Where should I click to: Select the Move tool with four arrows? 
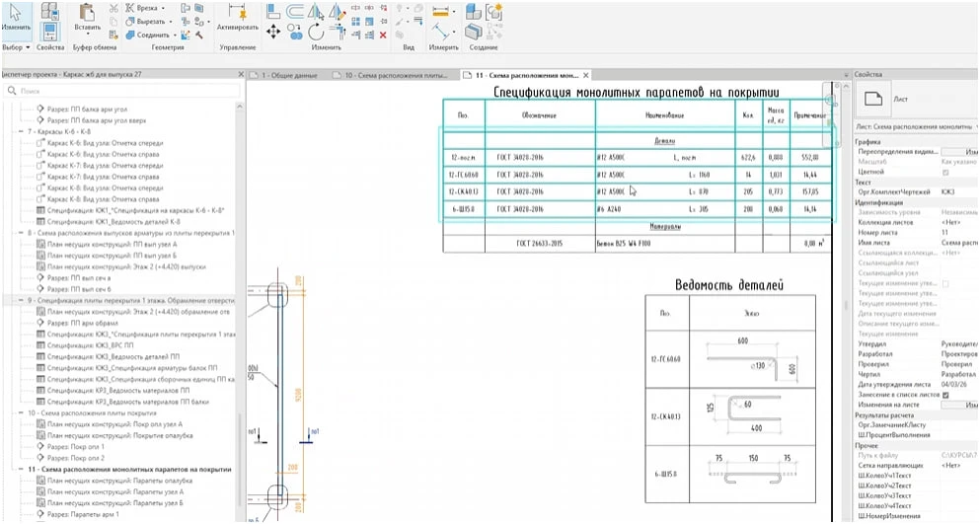coord(273,32)
